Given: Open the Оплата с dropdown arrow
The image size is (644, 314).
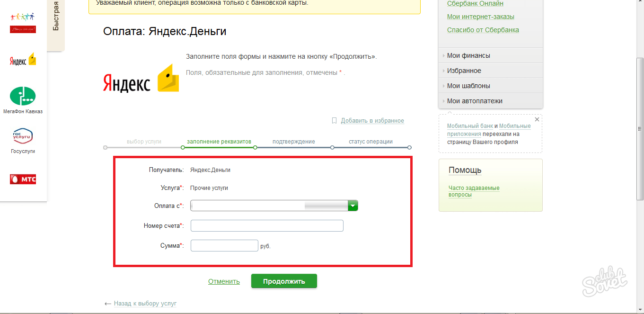Looking at the screenshot, I should (x=353, y=206).
